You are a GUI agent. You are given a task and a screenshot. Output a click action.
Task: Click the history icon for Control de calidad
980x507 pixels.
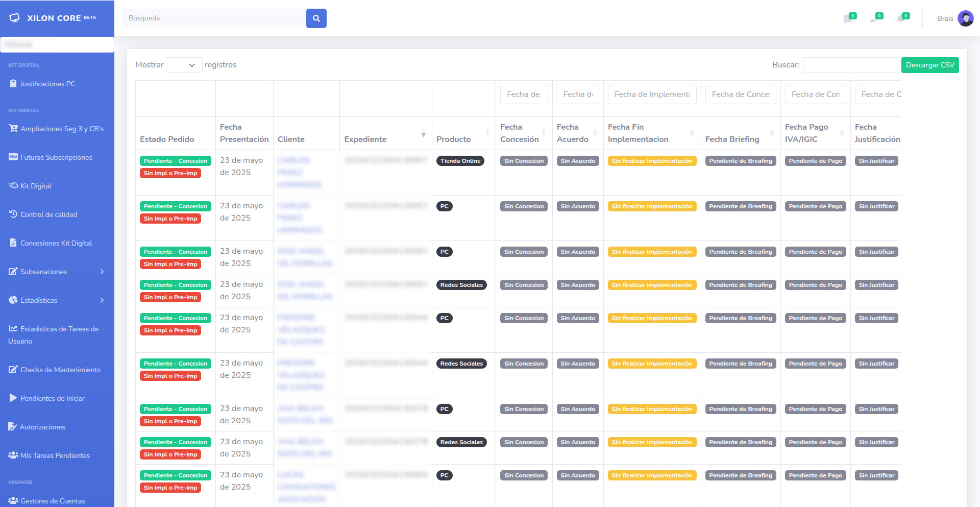[13, 214]
